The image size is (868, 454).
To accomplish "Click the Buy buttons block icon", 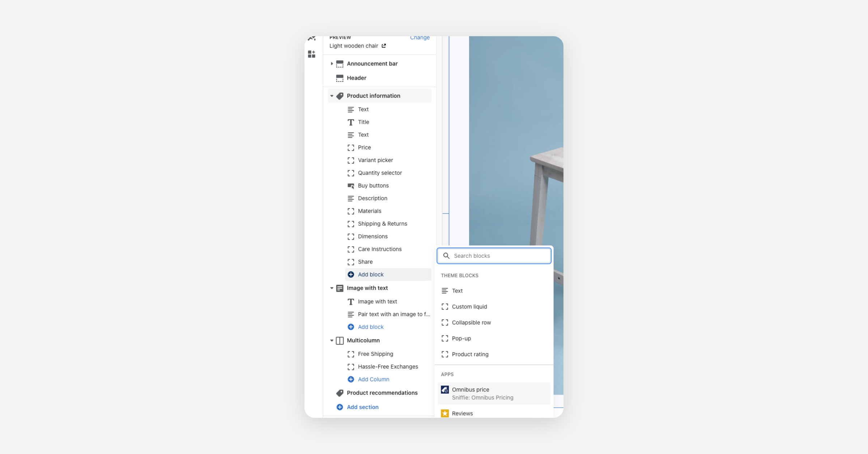I will [x=351, y=186].
